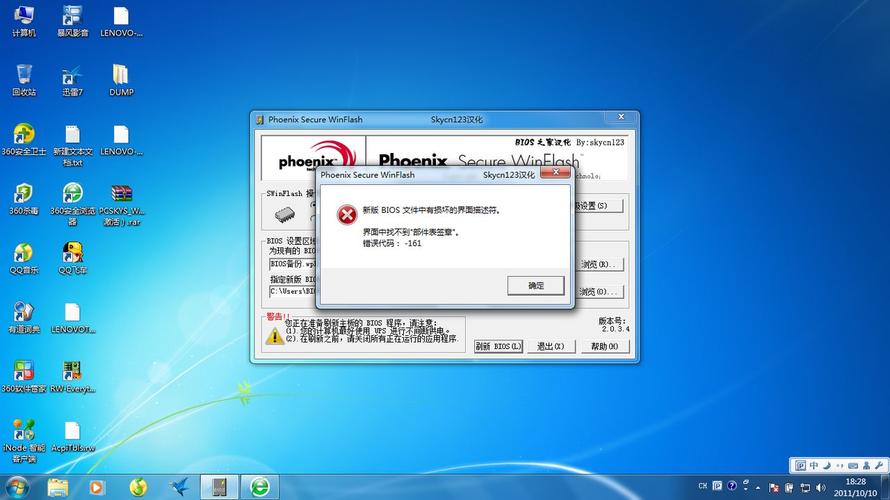Click the red error icon in the dialog
The width and height of the screenshot is (890, 500).
click(x=347, y=215)
